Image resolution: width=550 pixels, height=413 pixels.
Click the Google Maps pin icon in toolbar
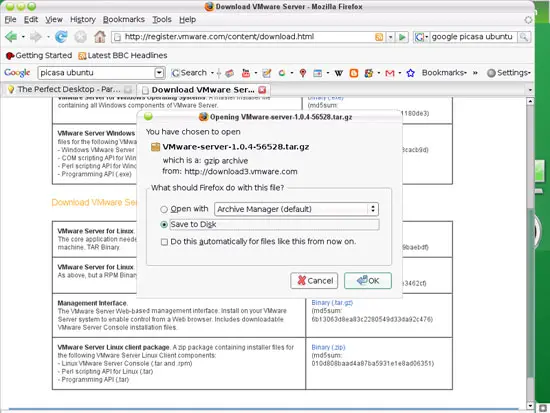pos(303,73)
